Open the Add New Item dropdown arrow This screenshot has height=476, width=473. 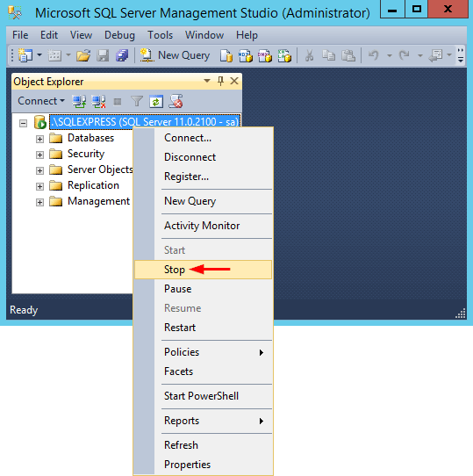point(68,55)
